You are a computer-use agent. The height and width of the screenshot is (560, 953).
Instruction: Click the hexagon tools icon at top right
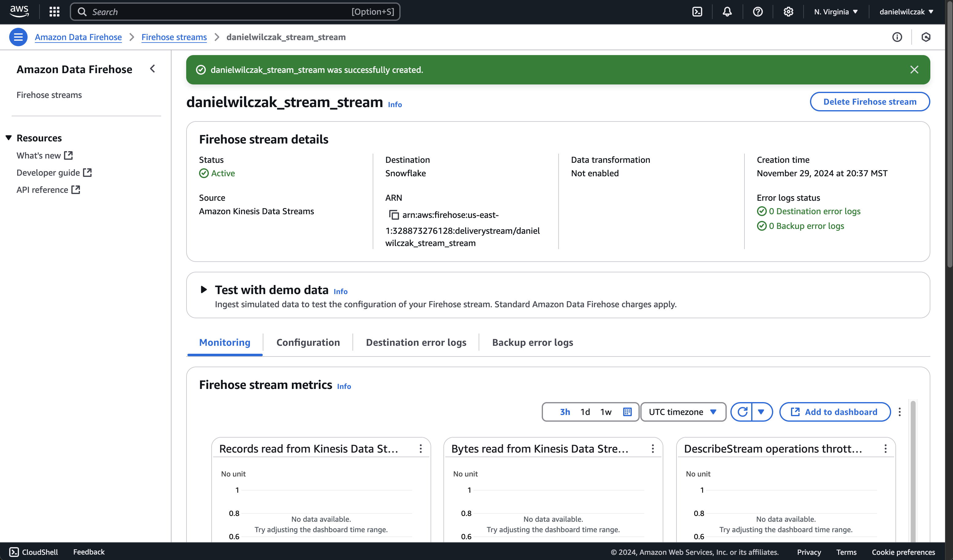[x=926, y=37]
